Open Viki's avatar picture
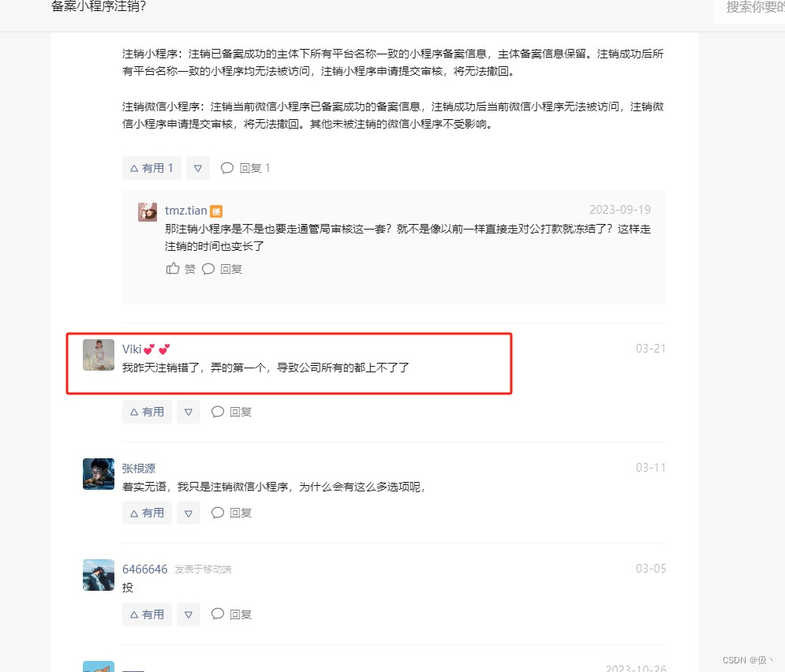 tap(99, 355)
